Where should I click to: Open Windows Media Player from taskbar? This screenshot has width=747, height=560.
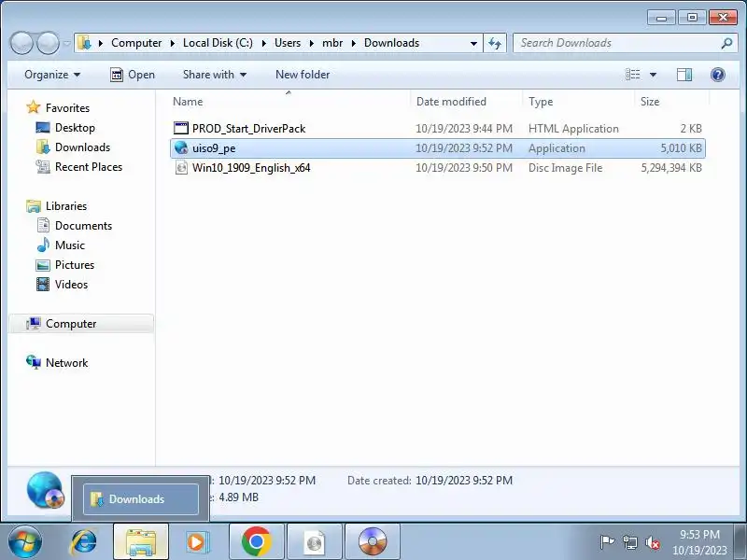pyautogui.click(x=197, y=542)
